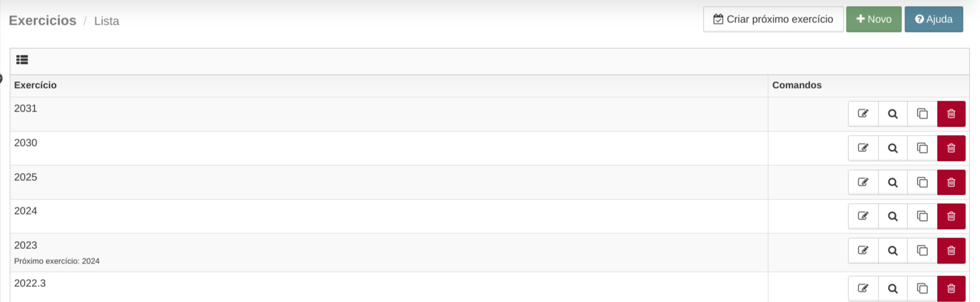Select the Comandos column header
Image resolution: width=980 pixels, height=302 pixels.
[797, 85]
